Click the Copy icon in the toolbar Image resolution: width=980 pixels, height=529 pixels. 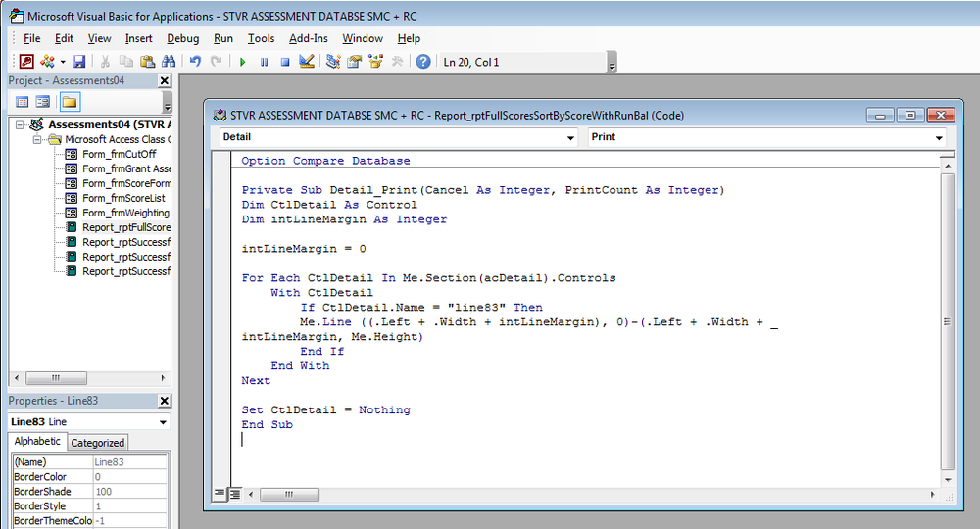(x=126, y=61)
